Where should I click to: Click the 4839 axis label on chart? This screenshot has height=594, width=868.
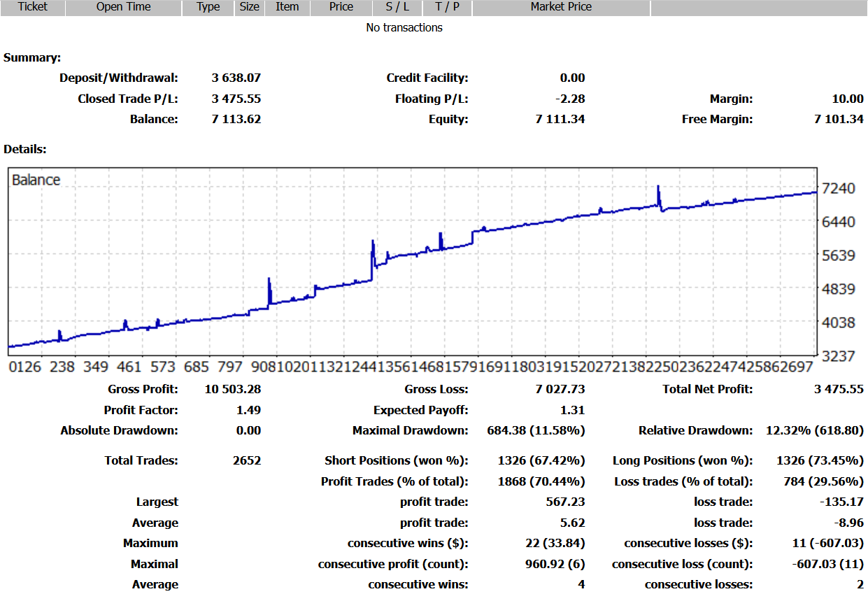839,289
